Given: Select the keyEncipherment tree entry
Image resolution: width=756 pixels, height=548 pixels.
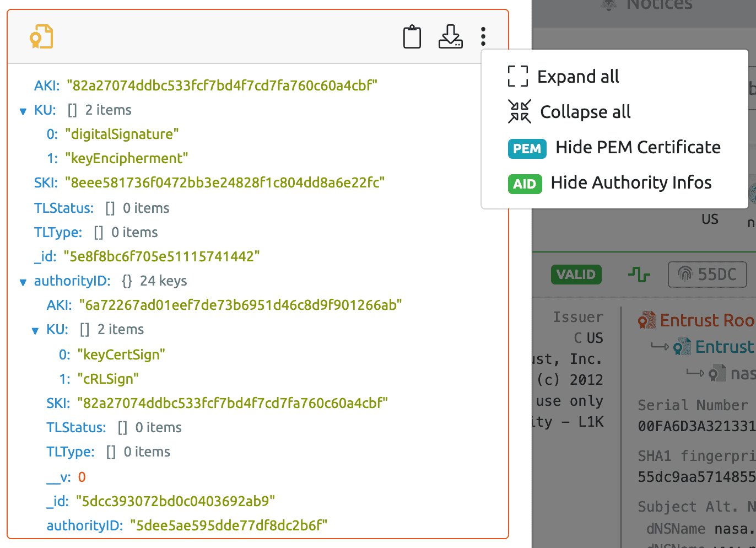Looking at the screenshot, I should pyautogui.click(x=126, y=159).
